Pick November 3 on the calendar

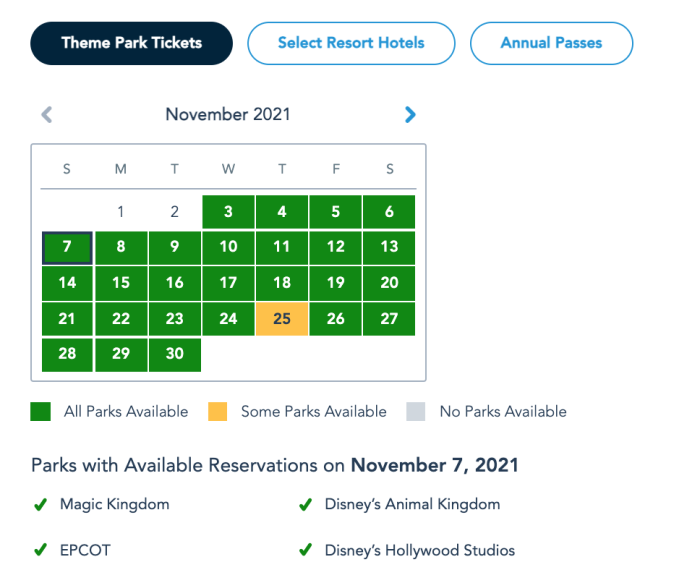[228, 211]
